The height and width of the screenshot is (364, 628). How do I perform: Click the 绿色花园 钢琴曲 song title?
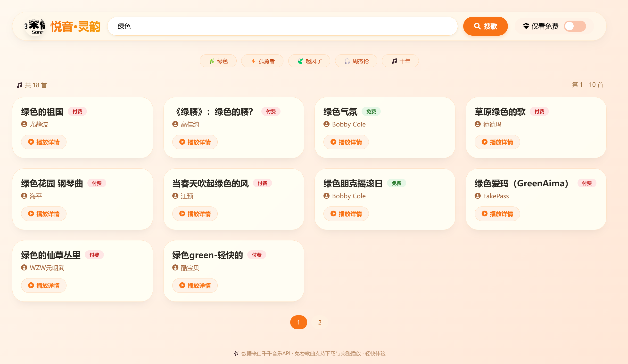[52, 183]
